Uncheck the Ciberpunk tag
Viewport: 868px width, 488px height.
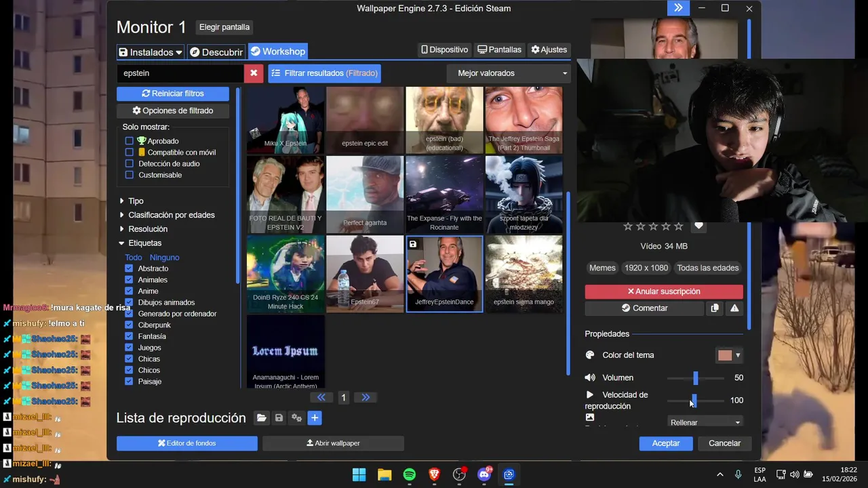[x=129, y=325]
